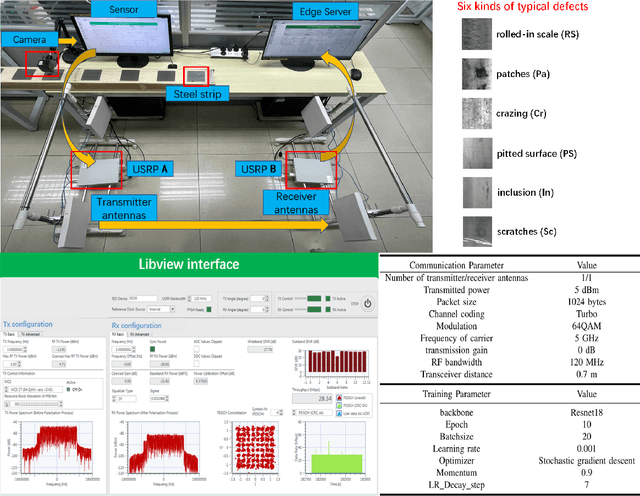Viewport: 640px width, 496px height.
Task: Open the Reference Clock Source dropdown
Action: pyautogui.click(x=172, y=309)
